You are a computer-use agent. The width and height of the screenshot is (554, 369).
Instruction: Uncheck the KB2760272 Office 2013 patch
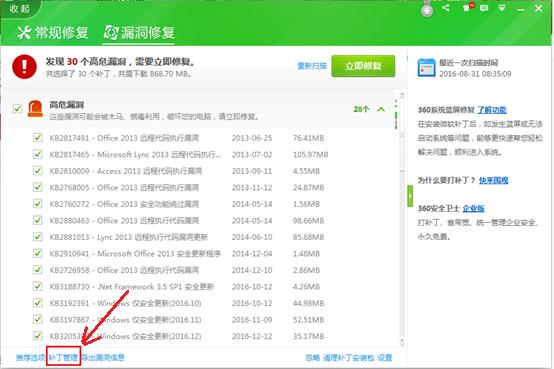point(37,204)
